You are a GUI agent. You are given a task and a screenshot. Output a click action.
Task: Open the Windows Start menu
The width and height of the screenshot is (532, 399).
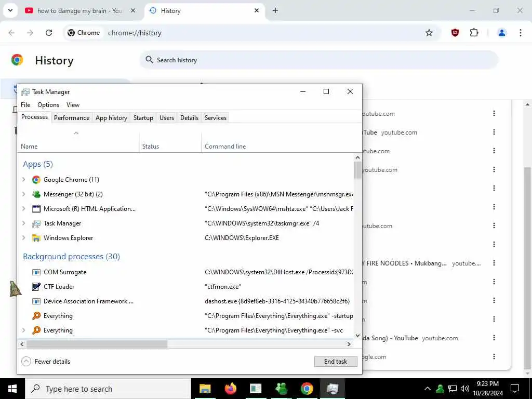(x=12, y=389)
